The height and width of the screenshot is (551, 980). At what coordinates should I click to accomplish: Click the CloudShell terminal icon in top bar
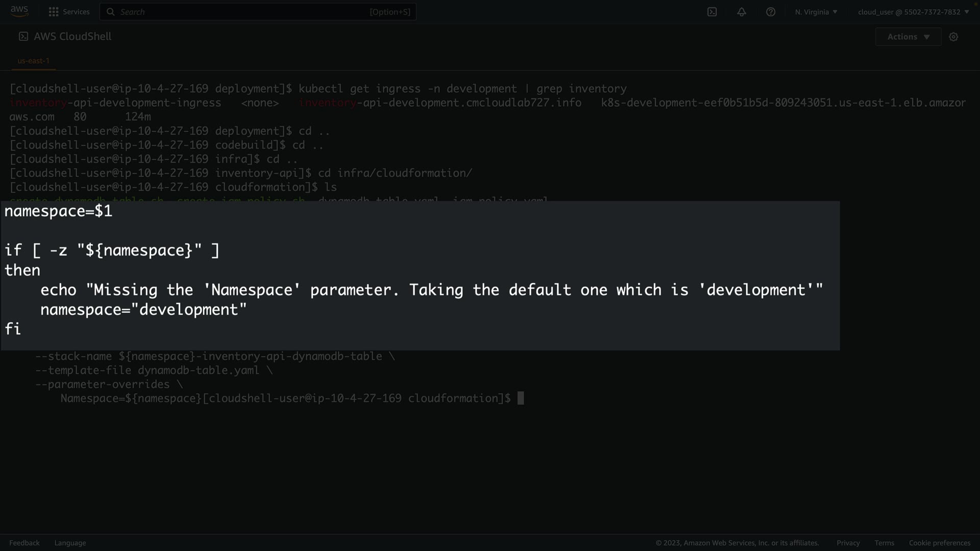click(x=712, y=12)
